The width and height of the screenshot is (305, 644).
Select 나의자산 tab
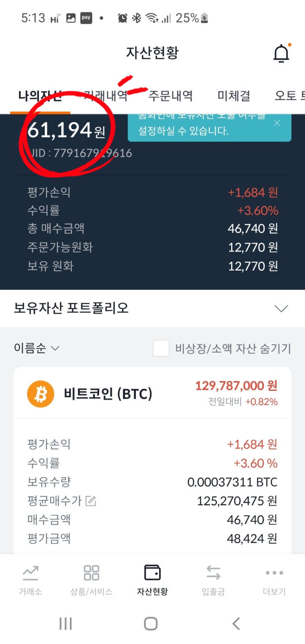(x=40, y=96)
